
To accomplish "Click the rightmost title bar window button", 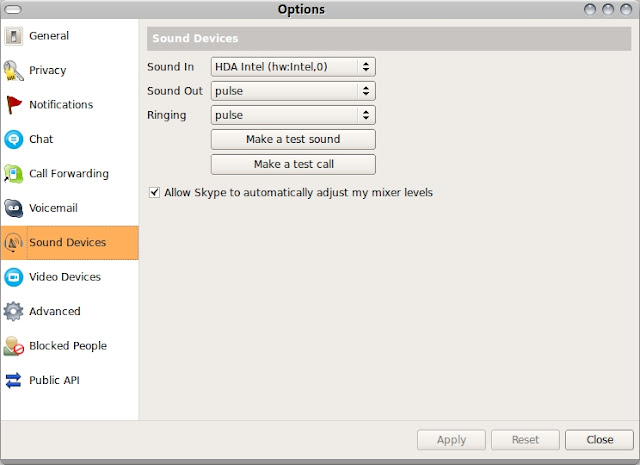I will 626,9.
